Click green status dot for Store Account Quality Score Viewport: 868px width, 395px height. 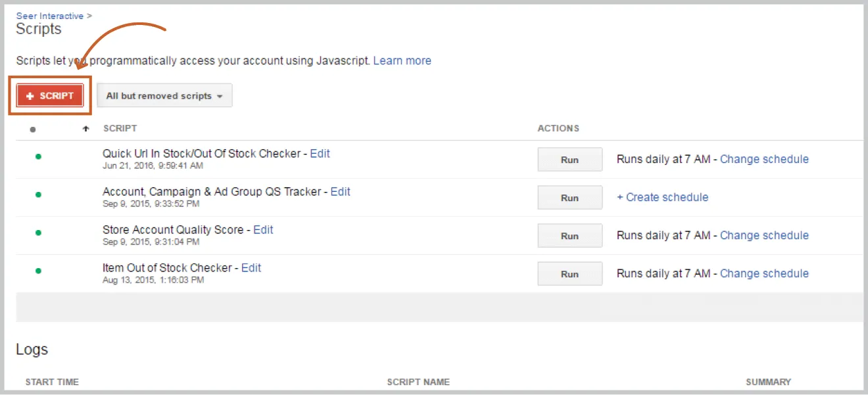(x=38, y=233)
